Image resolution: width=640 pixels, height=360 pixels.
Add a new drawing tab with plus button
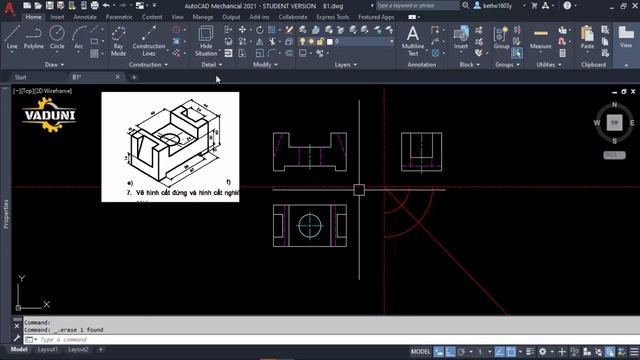(x=134, y=77)
